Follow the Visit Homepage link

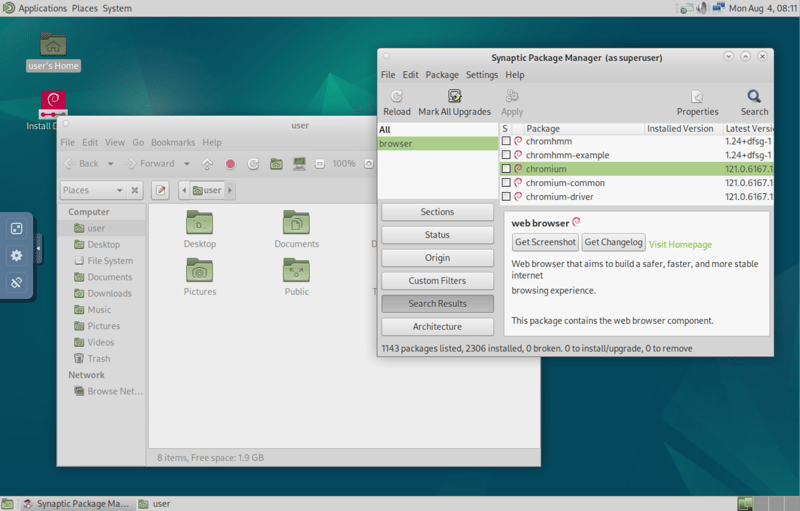pos(680,244)
